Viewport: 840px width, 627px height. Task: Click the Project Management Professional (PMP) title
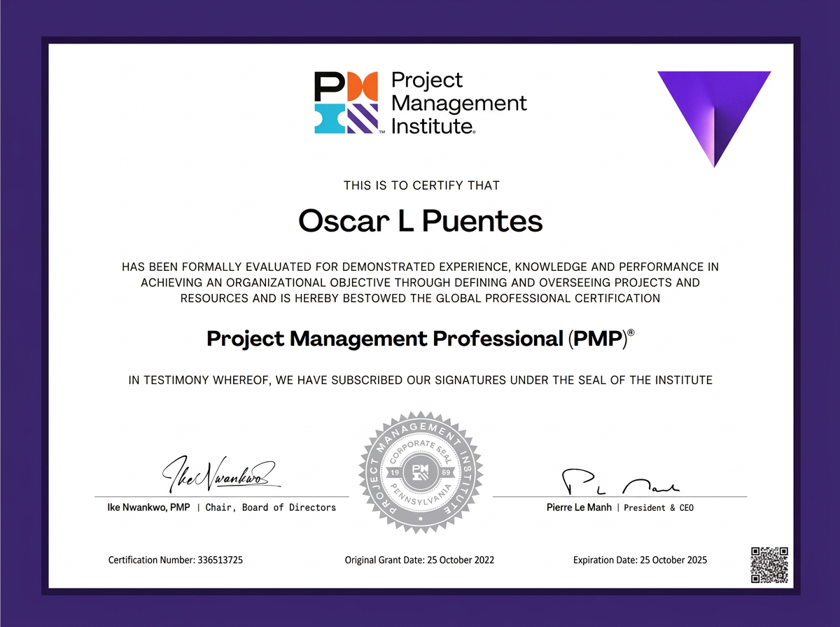[x=420, y=338]
